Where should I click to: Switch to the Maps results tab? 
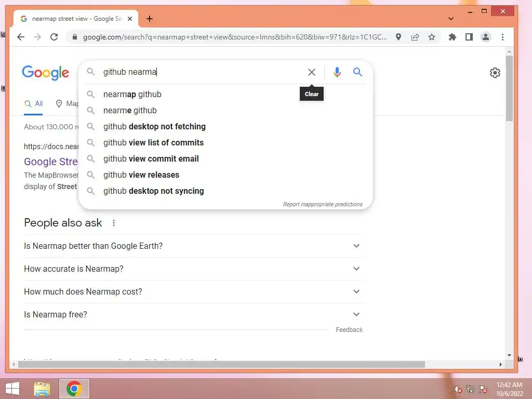(67, 103)
